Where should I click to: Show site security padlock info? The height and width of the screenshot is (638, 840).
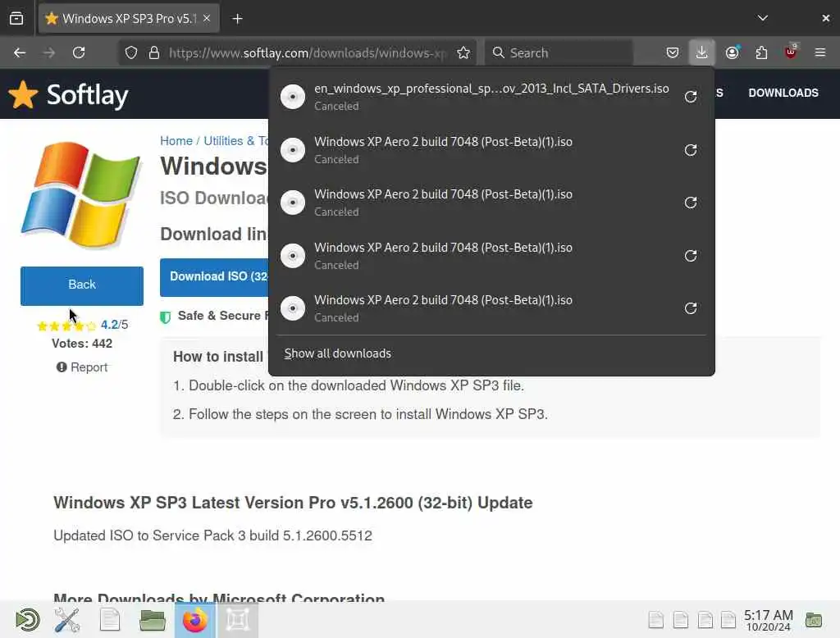[154, 52]
